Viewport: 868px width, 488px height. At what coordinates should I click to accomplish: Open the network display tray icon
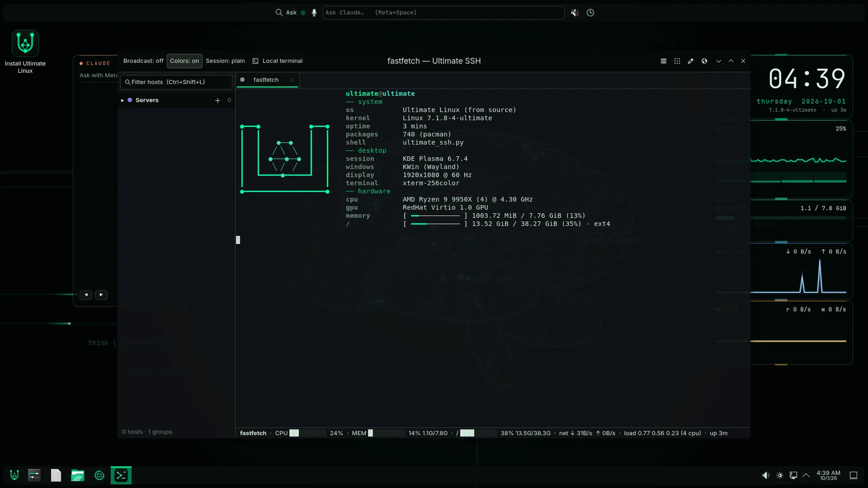click(x=793, y=476)
